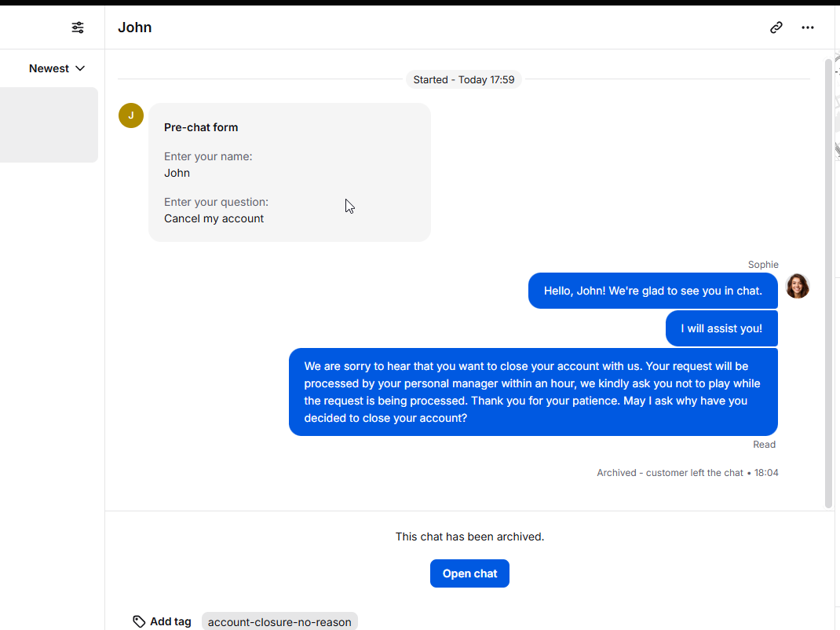Click John's yellow J avatar
This screenshot has height=630, width=840.
pyautogui.click(x=131, y=115)
